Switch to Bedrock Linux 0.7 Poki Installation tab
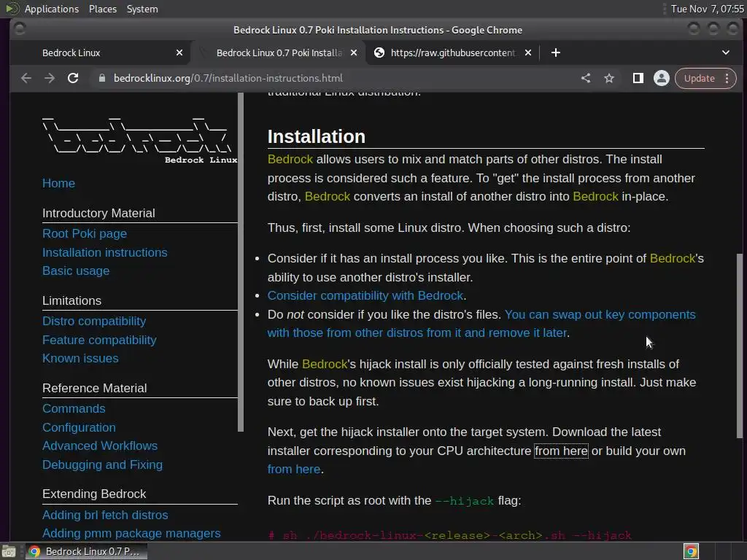The image size is (747, 560). click(x=279, y=52)
